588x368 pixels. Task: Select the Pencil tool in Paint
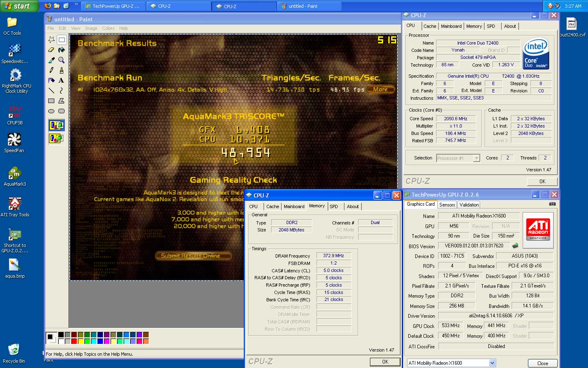(x=51, y=70)
